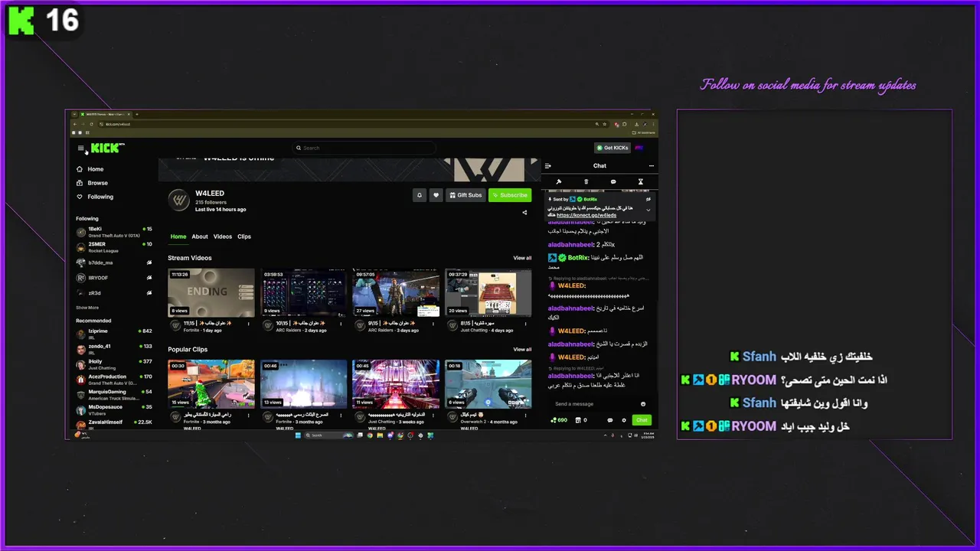Expand Show More under Following list
This screenshot has width=980, height=551.
[x=87, y=308]
